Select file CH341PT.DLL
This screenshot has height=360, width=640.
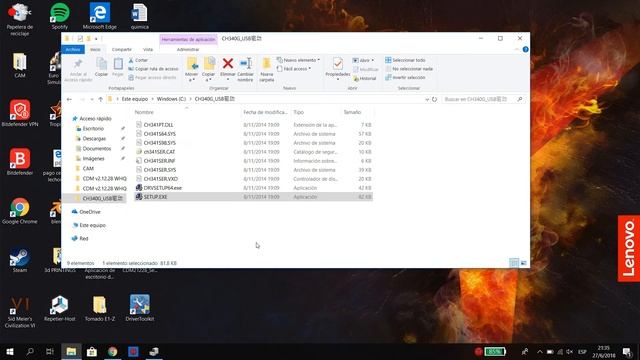[x=158, y=125]
